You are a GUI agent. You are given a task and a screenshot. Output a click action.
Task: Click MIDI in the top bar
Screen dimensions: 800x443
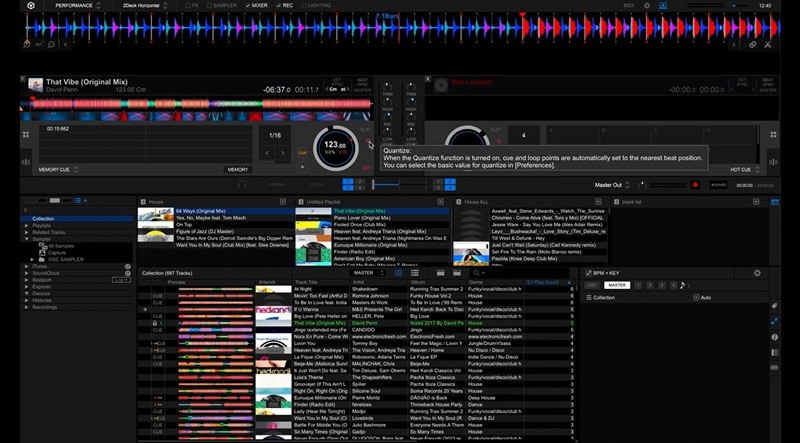coord(628,6)
